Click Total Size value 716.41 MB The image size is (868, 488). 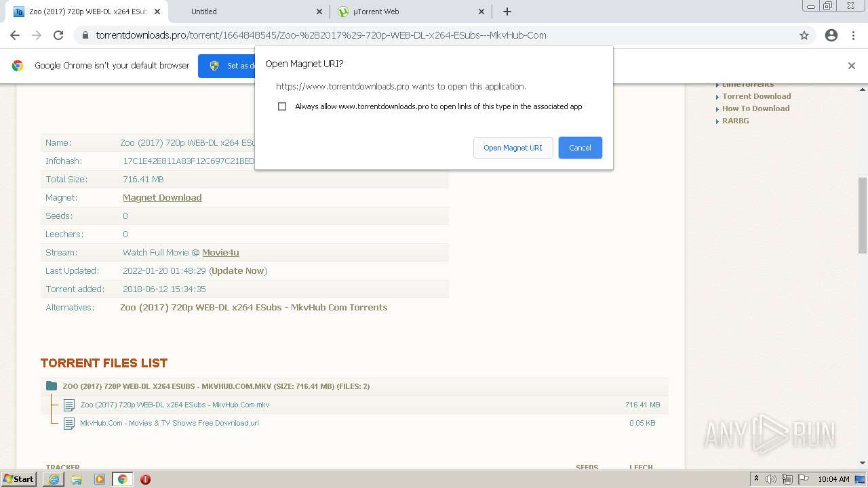pyautogui.click(x=143, y=180)
